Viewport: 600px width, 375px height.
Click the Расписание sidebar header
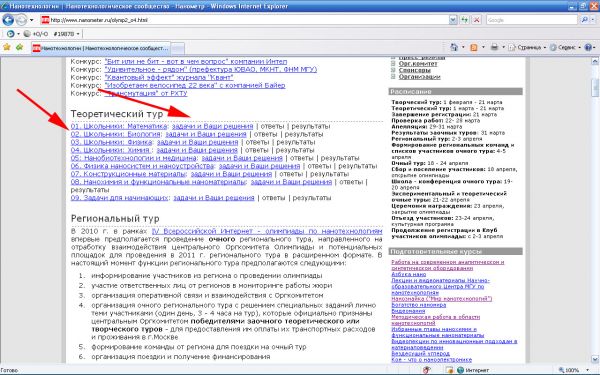pos(455,91)
